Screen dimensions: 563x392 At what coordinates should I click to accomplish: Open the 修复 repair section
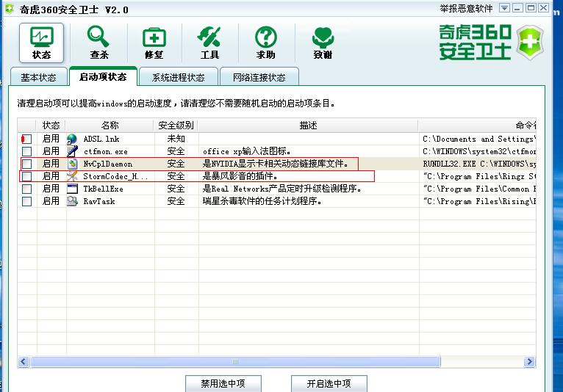point(154,43)
